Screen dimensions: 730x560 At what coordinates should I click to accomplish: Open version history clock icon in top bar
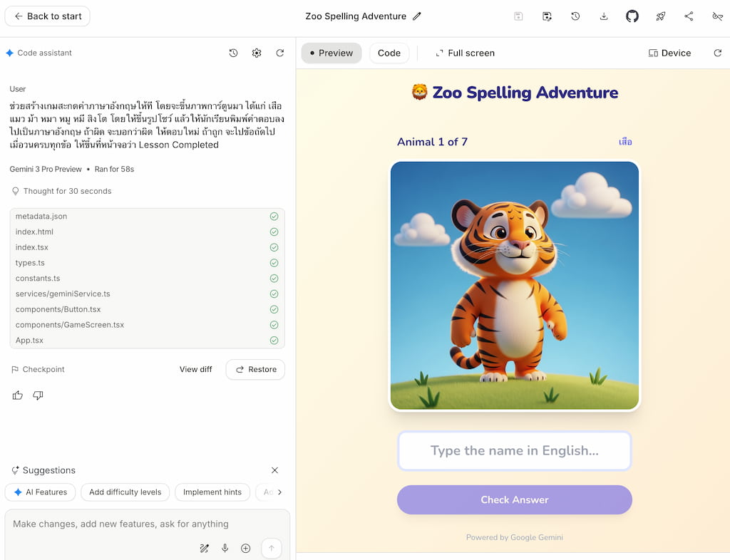coord(575,16)
